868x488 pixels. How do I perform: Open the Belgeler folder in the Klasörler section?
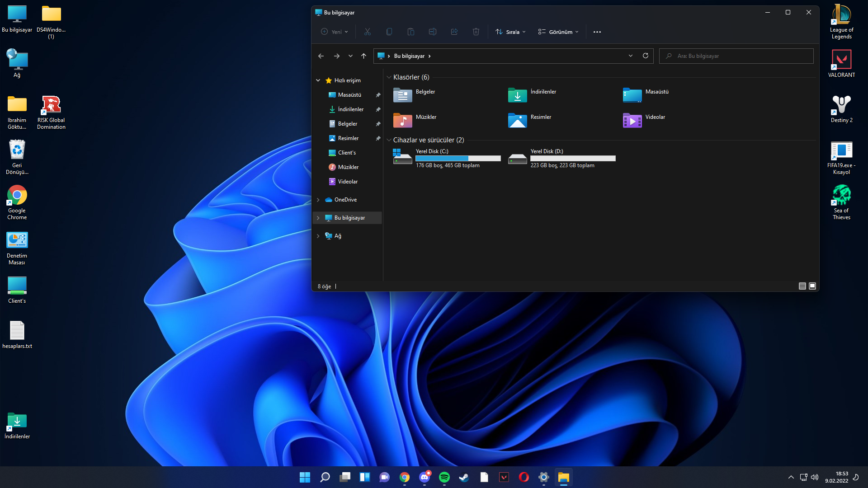click(x=415, y=95)
